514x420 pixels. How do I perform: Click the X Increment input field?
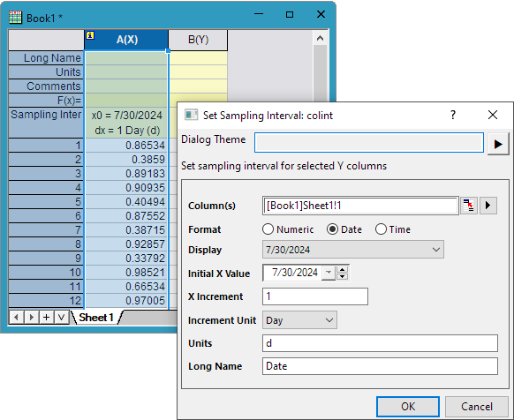315,296
